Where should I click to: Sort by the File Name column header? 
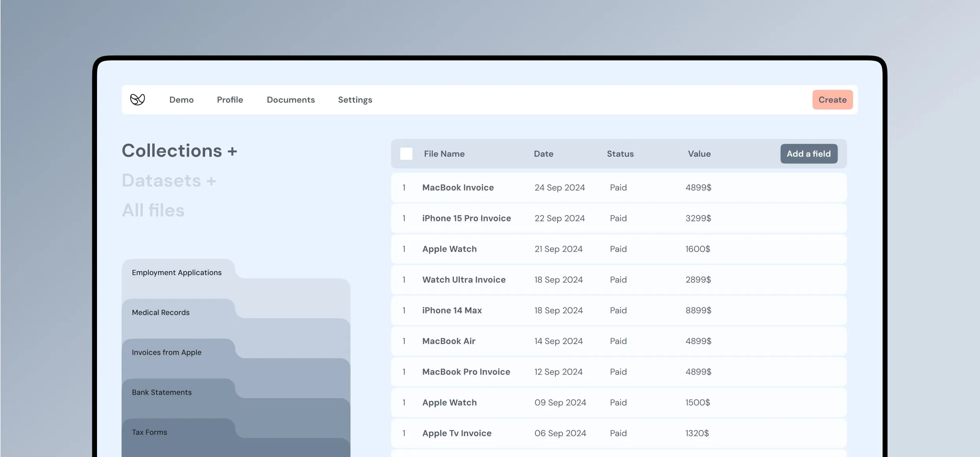(444, 154)
